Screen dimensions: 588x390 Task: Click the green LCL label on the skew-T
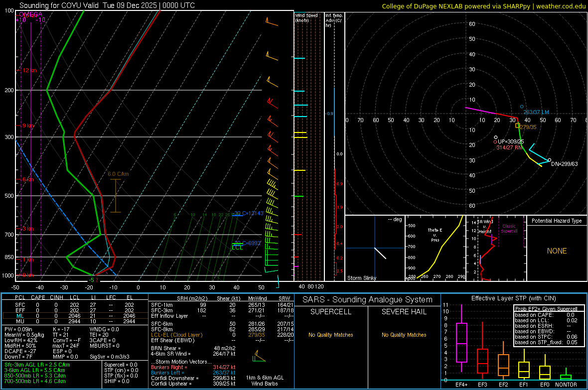click(237, 248)
